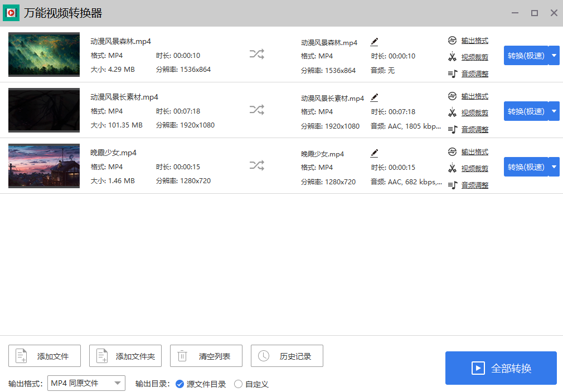This screenshot has height=392, width=563.
Task: Click the audio adjust music icon for 晚霞少女.mp4
Action: point(452,185)
